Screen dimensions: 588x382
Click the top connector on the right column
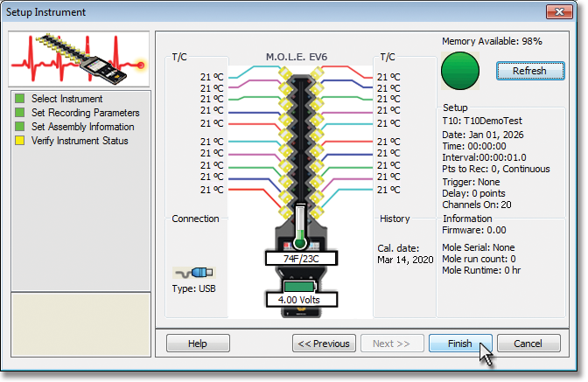click(317, 73)
